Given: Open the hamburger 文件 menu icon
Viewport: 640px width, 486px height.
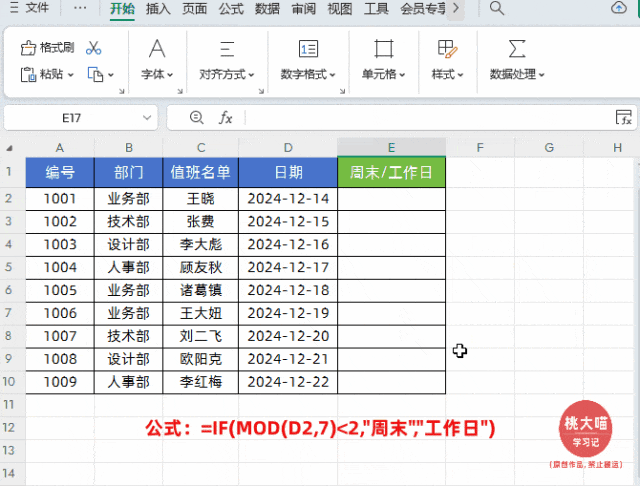Looking at the screenshot, I should coord(14,7).
